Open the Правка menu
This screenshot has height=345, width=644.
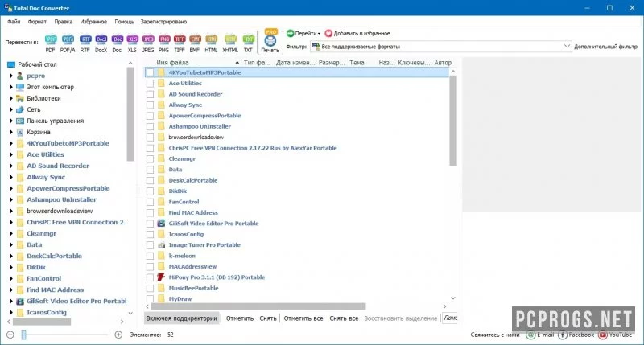(x=64, y=22)
